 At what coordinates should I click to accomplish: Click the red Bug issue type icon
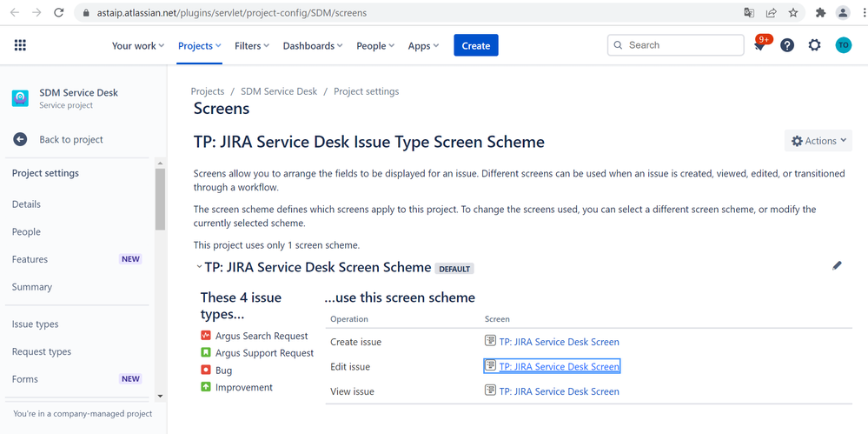[205, 370]
